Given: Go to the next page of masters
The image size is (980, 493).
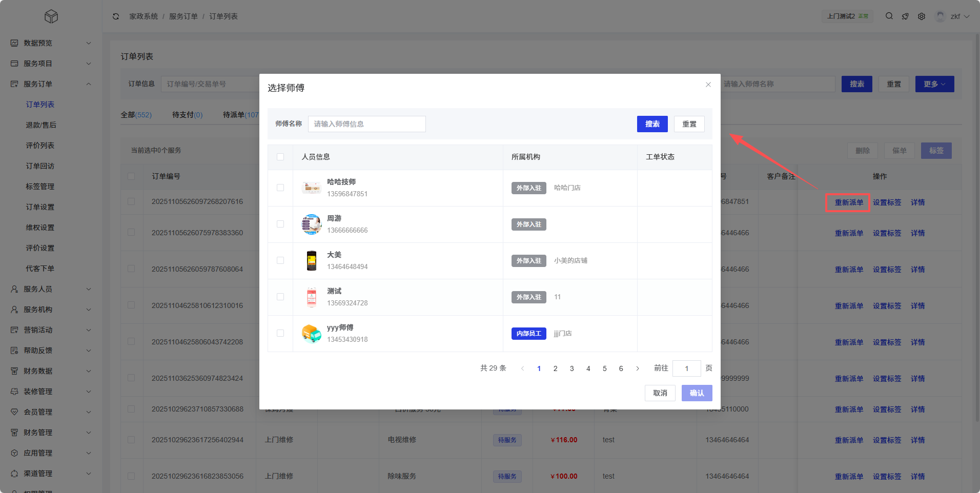Looking at the screenshot, I should (x=638, y=368).
